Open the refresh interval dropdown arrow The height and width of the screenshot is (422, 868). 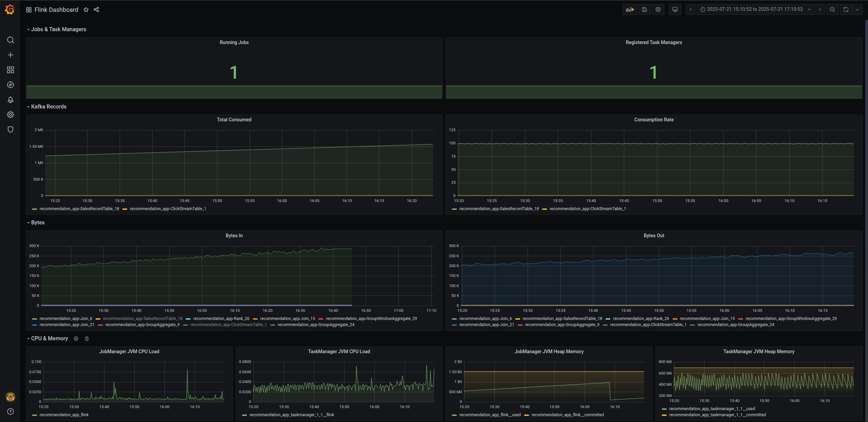point(857,9)
